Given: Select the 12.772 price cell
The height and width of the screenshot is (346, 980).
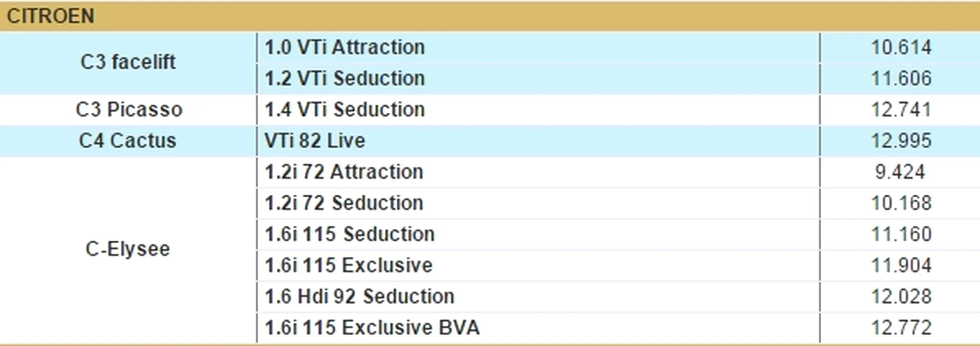Looking at the screenshot, I should [x=901, y=327].
